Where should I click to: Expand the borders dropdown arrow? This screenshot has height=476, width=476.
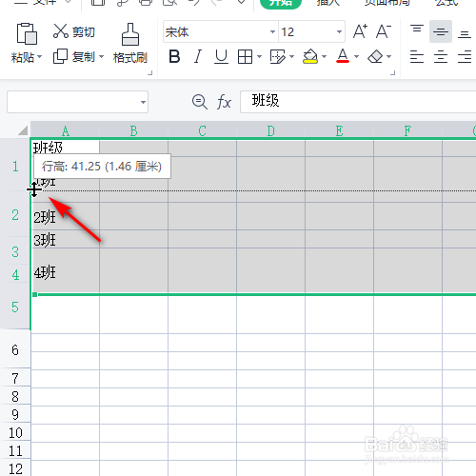pos(259,57)
